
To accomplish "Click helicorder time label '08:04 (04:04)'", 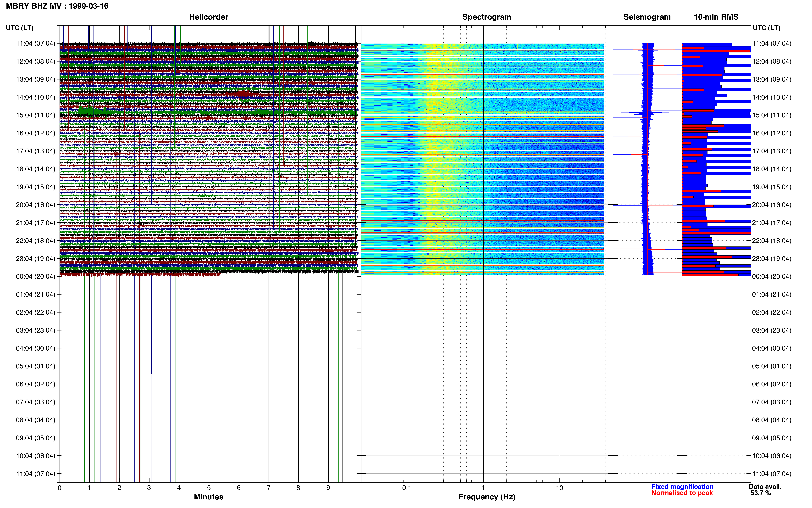I will (36, 420).
